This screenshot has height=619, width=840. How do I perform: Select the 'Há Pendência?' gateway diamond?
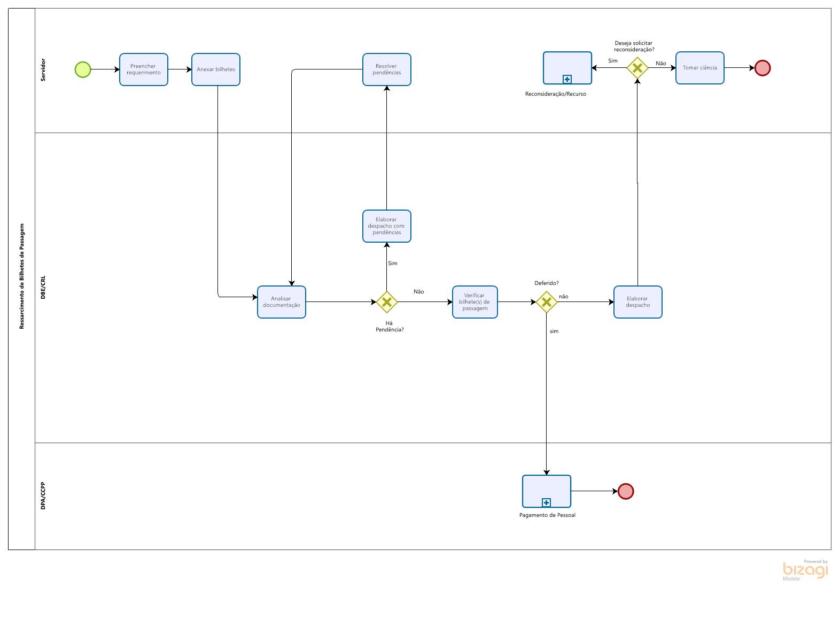tap(386, 302)
